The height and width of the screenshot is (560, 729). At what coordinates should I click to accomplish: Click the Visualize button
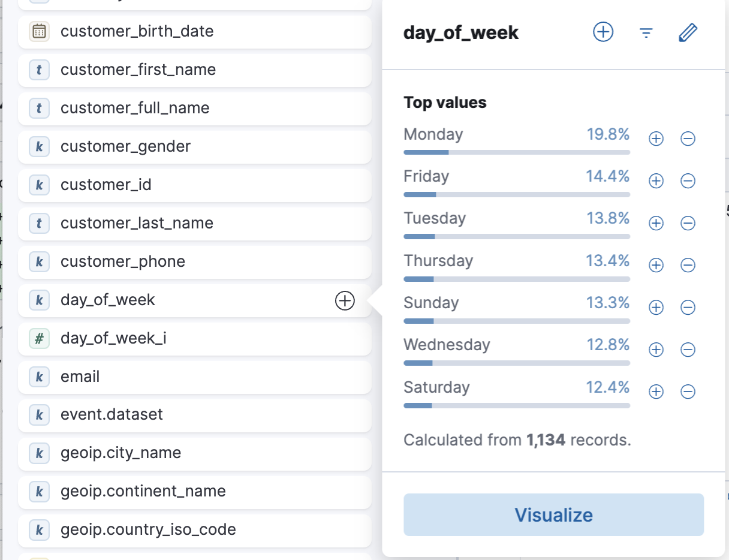click(553, 514)
